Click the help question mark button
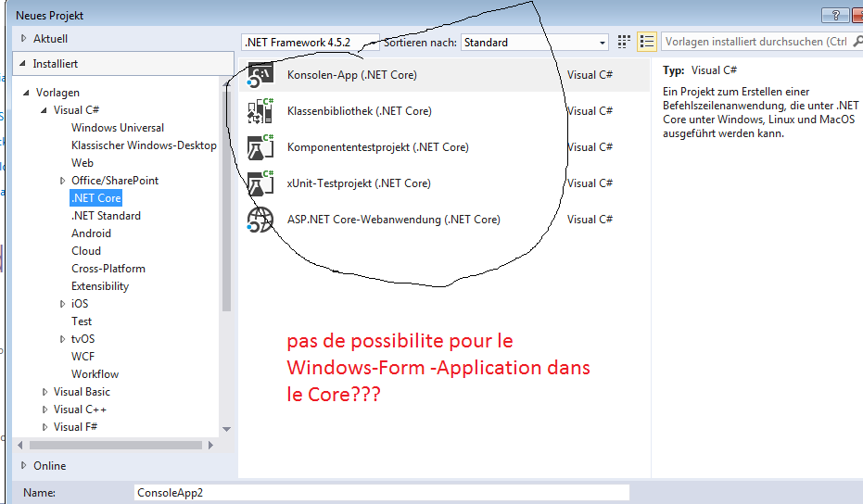Screen dimensions: 863x504 coord(835,15)
